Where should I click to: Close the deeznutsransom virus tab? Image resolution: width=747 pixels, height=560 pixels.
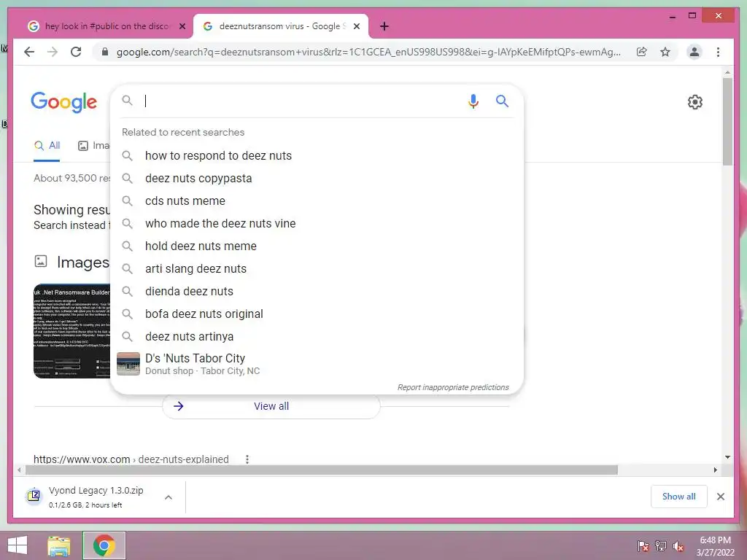(357, 27)
